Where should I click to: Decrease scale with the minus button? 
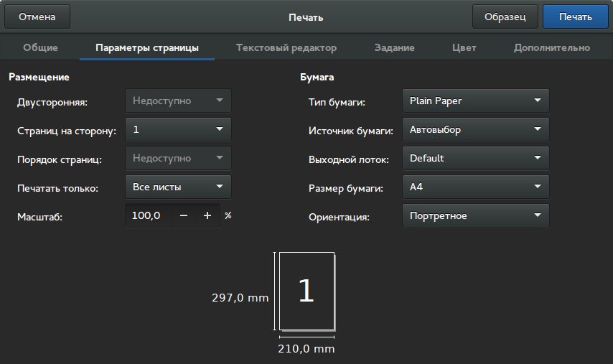pos(184,215)
